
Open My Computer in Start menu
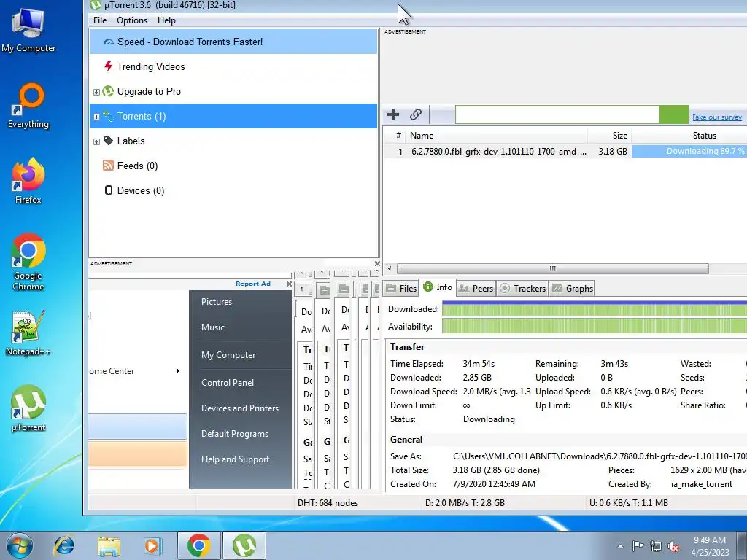(x=228, y=355)
